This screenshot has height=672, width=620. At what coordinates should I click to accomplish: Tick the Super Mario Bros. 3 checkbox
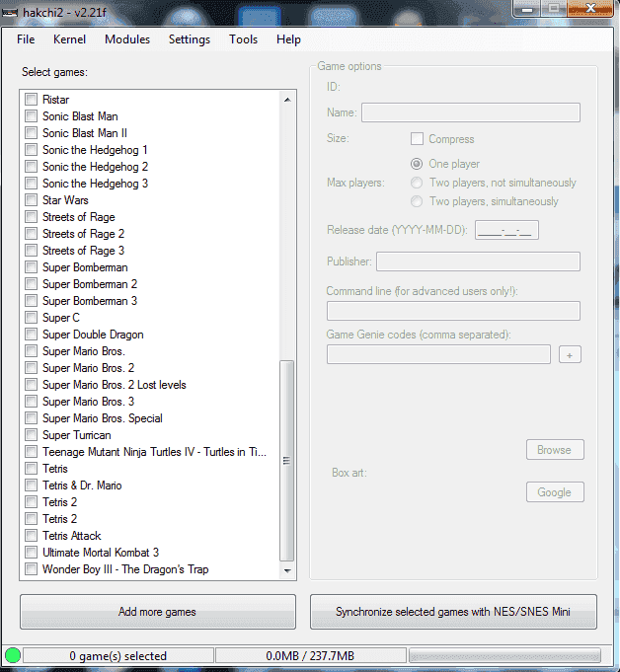[31, 402]
